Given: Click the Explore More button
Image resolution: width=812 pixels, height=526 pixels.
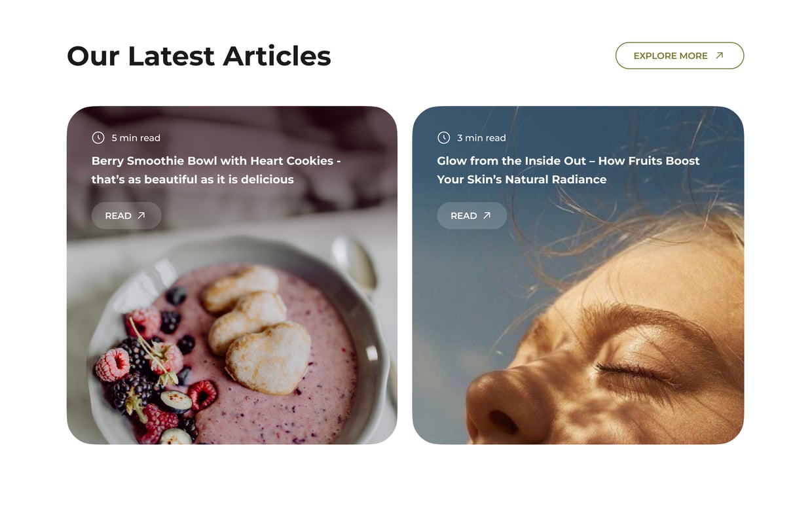Looking at the screenshot, I should [x=679, y=56].
